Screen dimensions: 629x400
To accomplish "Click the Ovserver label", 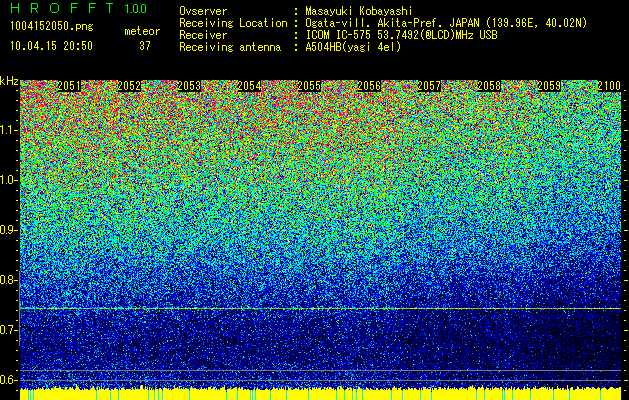I will pyautogui.click(x=203, y=11).
